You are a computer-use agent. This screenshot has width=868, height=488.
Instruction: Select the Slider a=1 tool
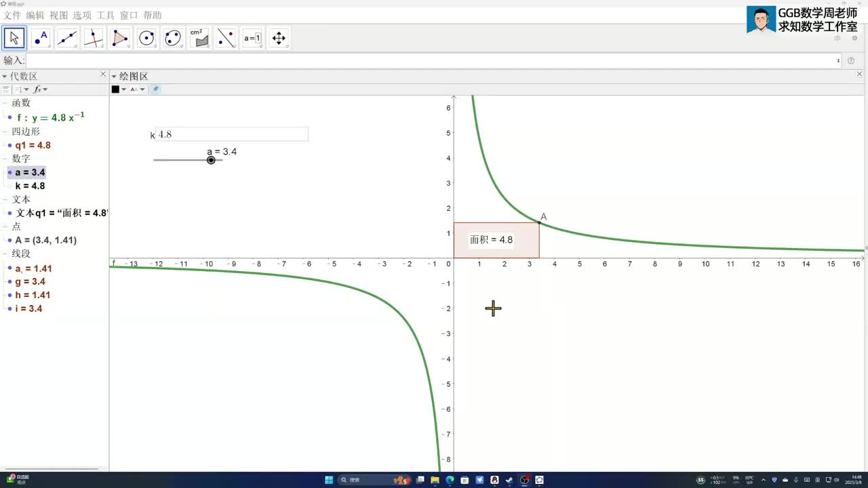[x=252, y=38]
